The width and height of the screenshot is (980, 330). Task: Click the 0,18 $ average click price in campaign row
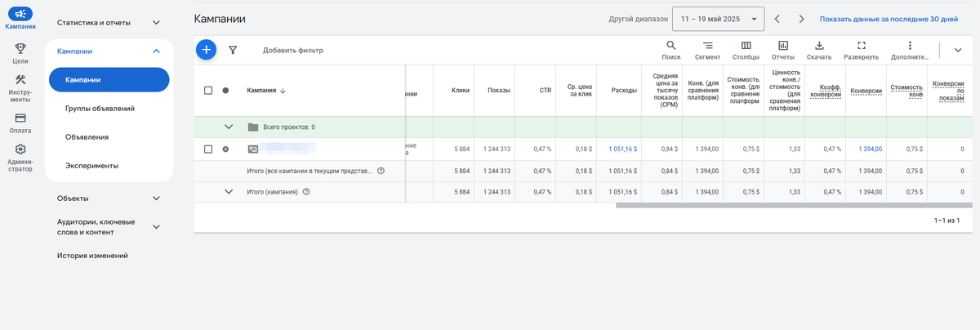pyautogui.click(x=583, y=149)
